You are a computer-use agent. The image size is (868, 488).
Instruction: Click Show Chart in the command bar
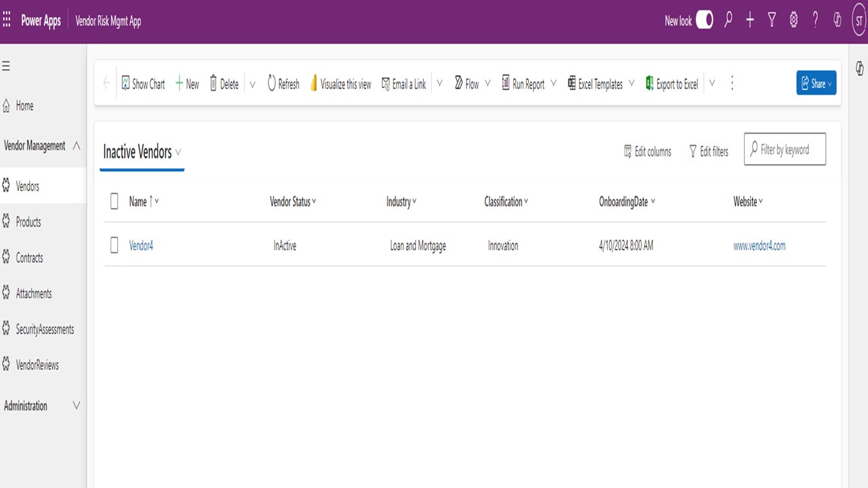(143, 84)
